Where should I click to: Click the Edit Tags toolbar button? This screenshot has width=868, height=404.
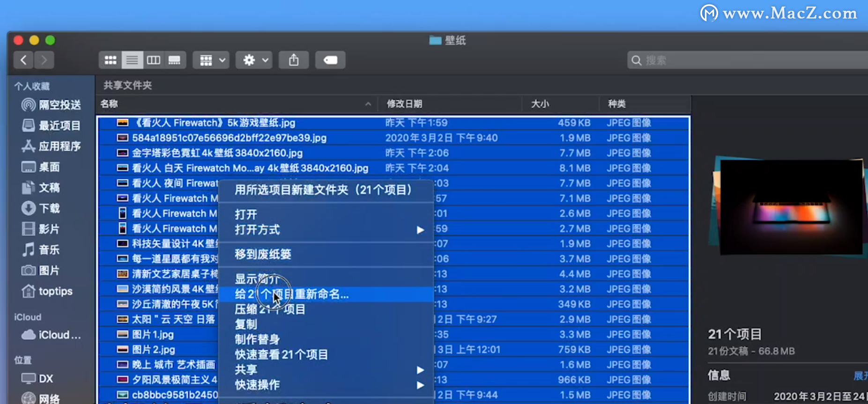point(330,60)
